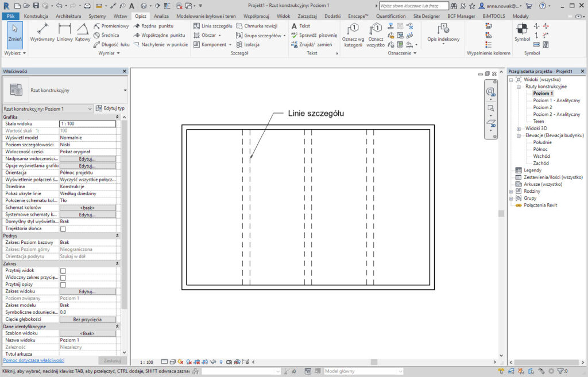Viewport: 588px width, 377px height.
Task: Check the Przytnij opisy checkbox
Action: pos(63,285)
